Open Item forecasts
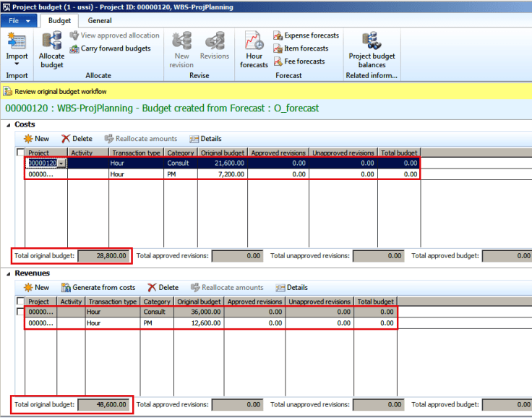This screenshot has width=532, height=418. (x=278, y=48)
